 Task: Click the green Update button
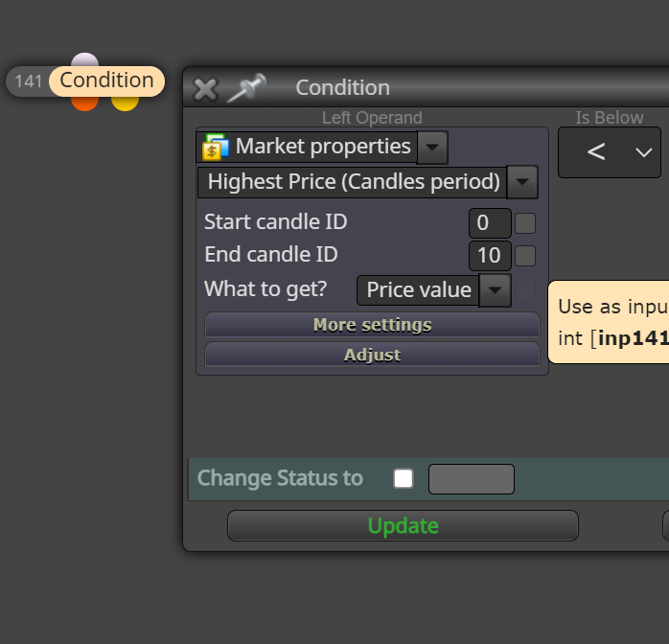pos(403,525)
